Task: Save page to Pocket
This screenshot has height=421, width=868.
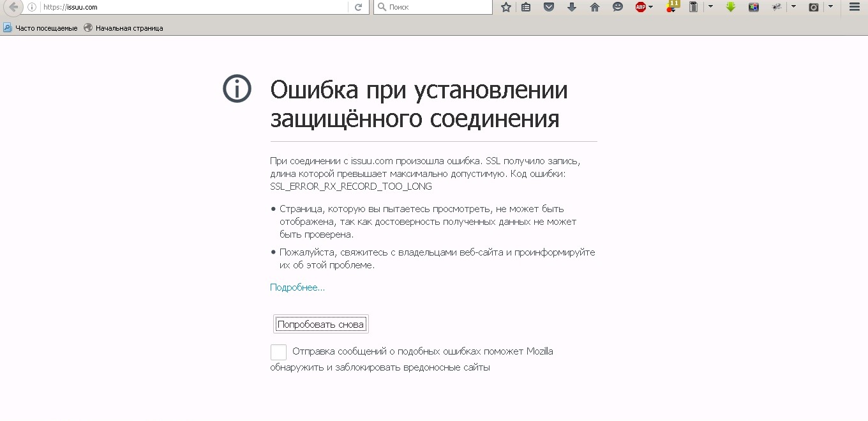Action: pyautogui.click(x=549, y=7)
